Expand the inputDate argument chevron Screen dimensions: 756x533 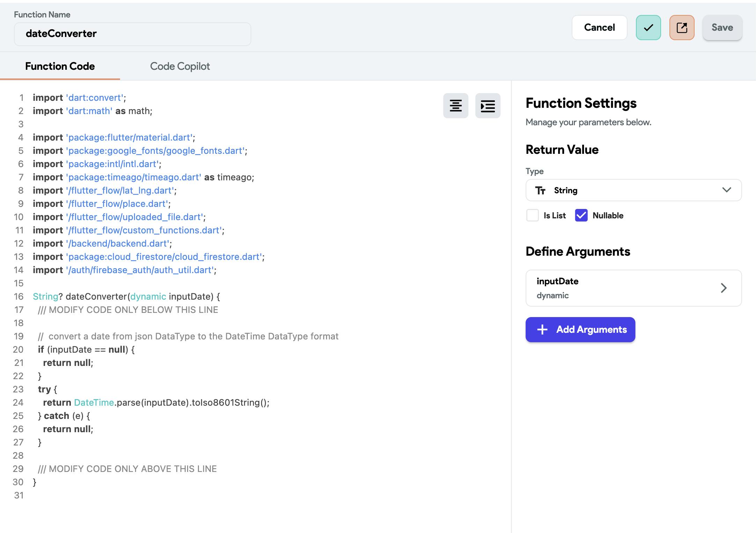(724, 288)
